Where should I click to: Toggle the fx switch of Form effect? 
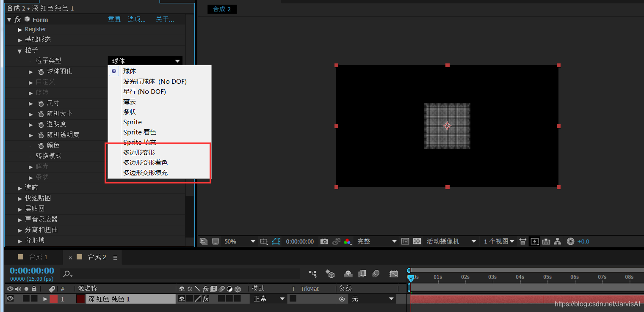pos(17,19)
